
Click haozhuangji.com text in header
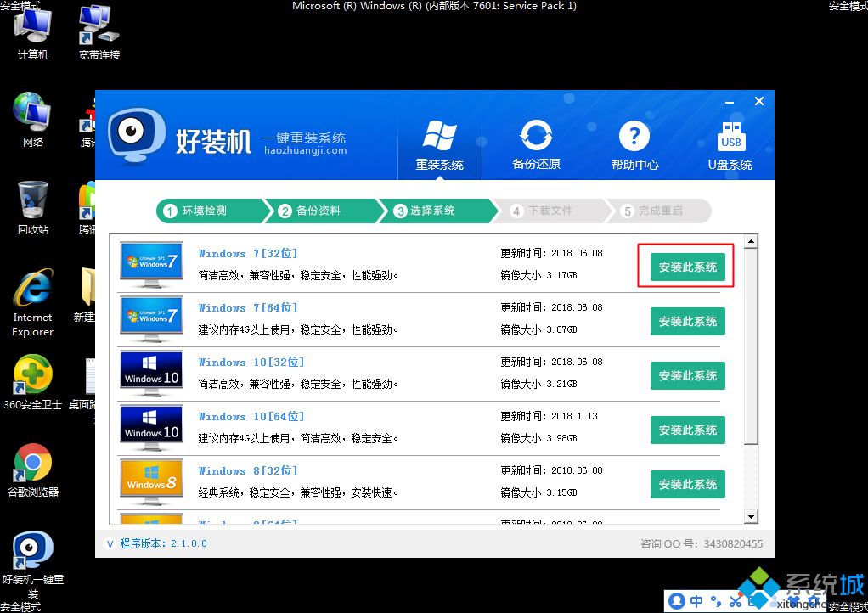pyautogui.click(x=306, y=150)
